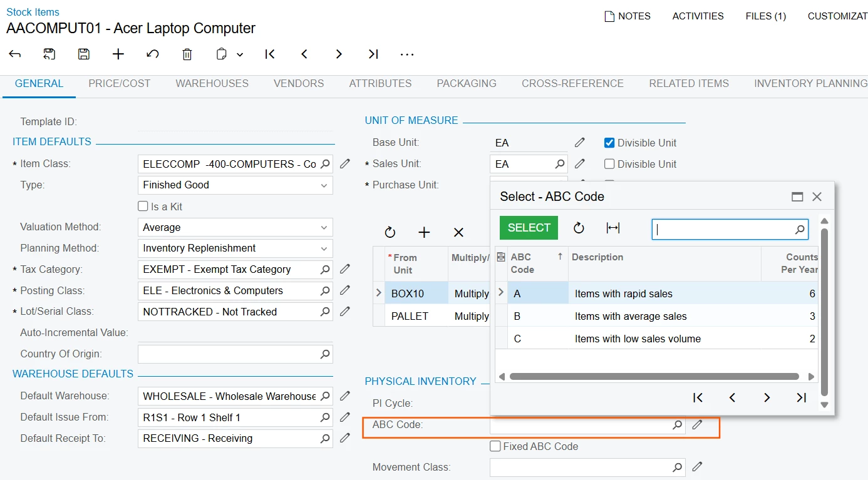Edit the Sales Unit with pencil icon

click(x=580, y=164)
